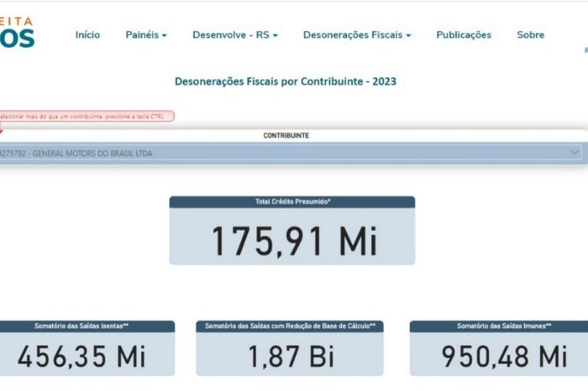588x391 pixels.
Task: Click the Total Crédito Presumido header label
Action: pos(293,201)
